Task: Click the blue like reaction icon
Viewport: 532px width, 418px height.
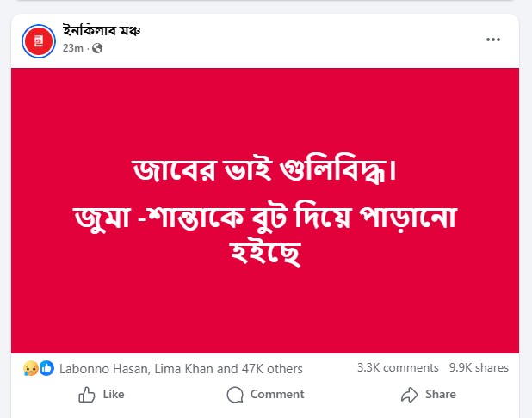Action: click(x=46, y=368)
